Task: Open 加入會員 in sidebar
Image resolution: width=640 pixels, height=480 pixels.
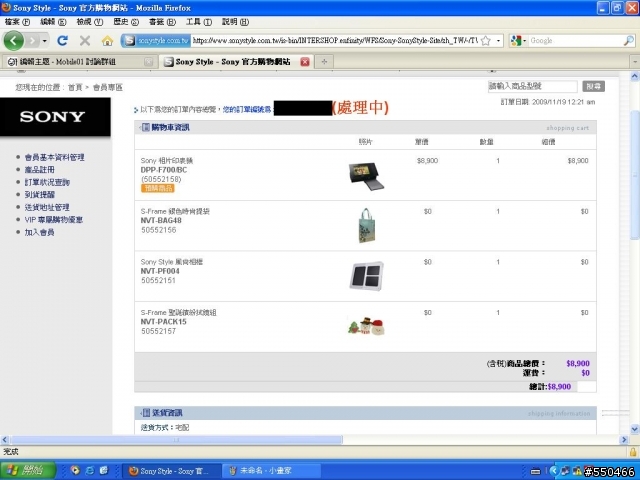Action: coord(39,232)
